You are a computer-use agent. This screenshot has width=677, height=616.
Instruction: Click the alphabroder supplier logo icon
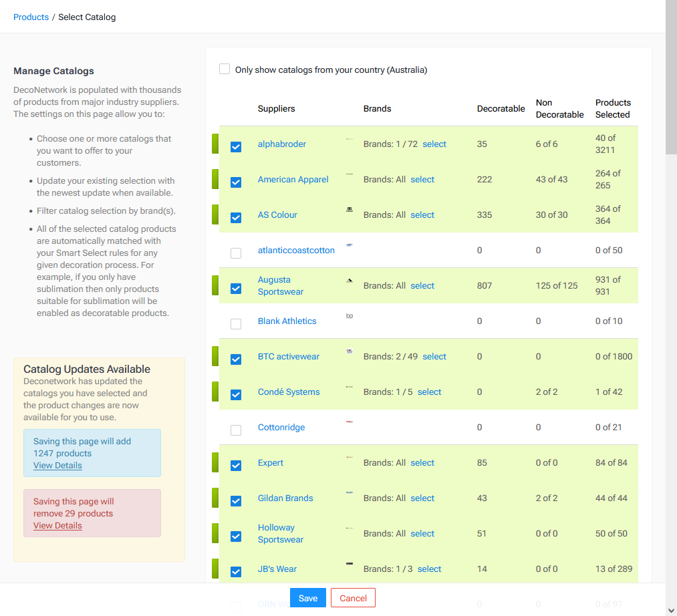[350, 139]
